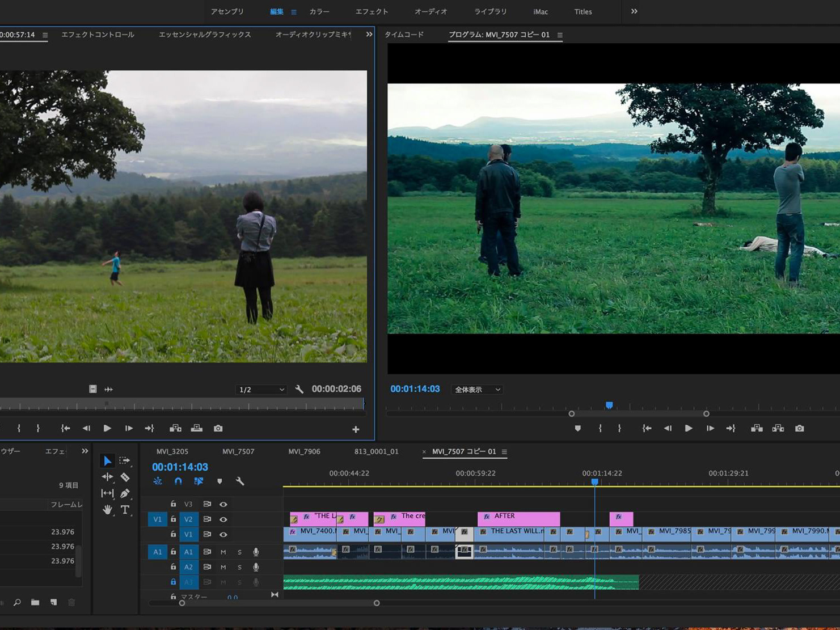This screenshot has height=630, width=840.
Task: Click the AFTER title clip on V2
Action: point(518,518)
